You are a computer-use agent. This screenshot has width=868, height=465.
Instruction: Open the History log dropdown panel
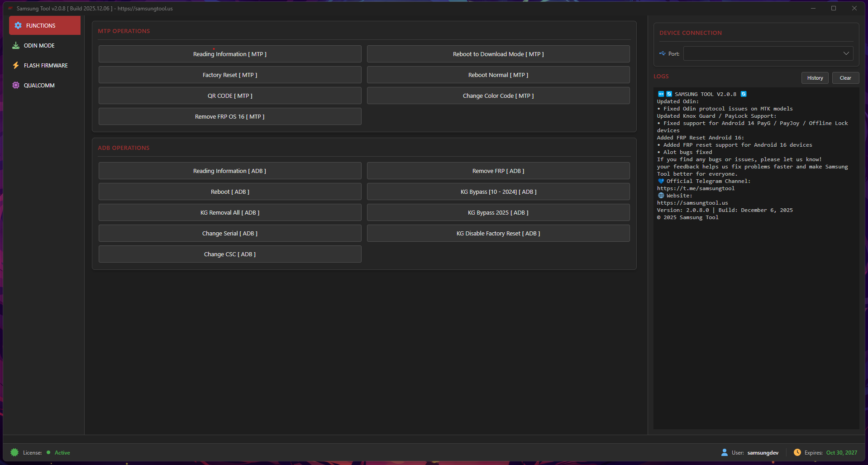(815, 77)
